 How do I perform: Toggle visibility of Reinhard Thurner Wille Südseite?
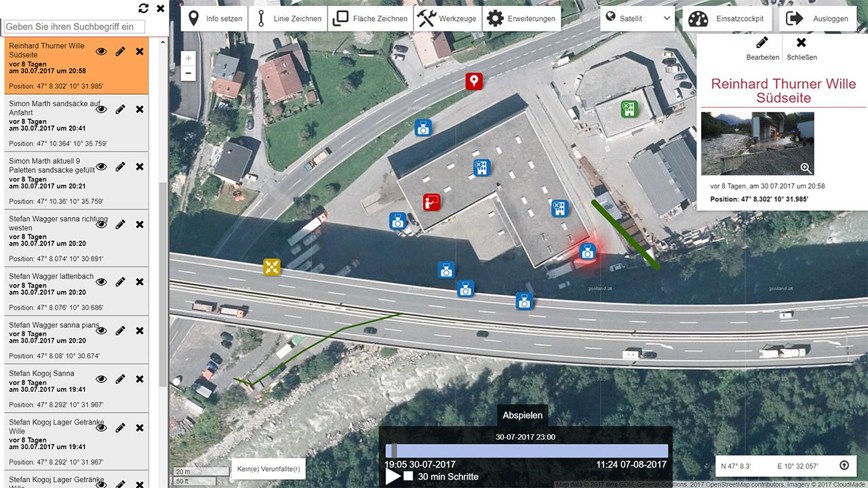pyautogui.click(x=102, y=52)
